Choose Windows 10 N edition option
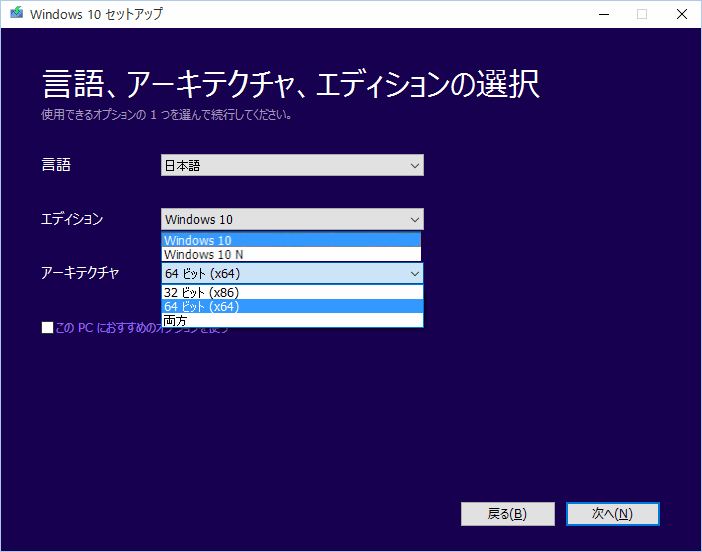 [291, 254]
